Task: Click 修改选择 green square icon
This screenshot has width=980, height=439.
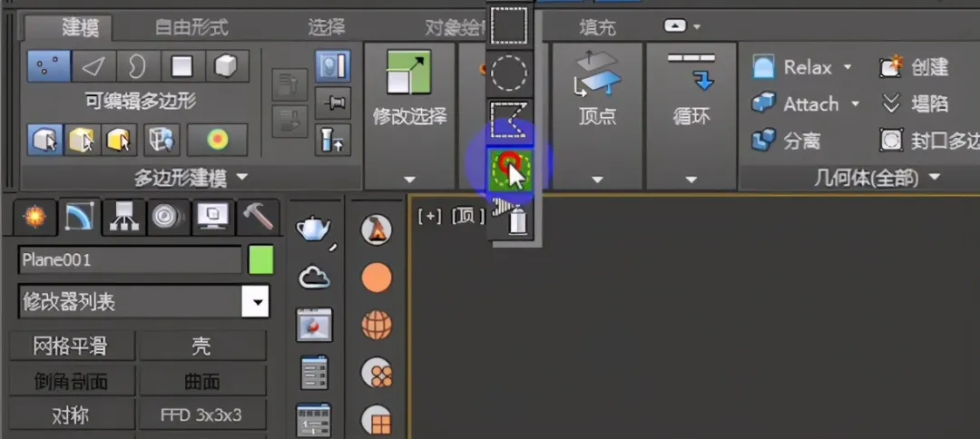Action: point(408,72)
